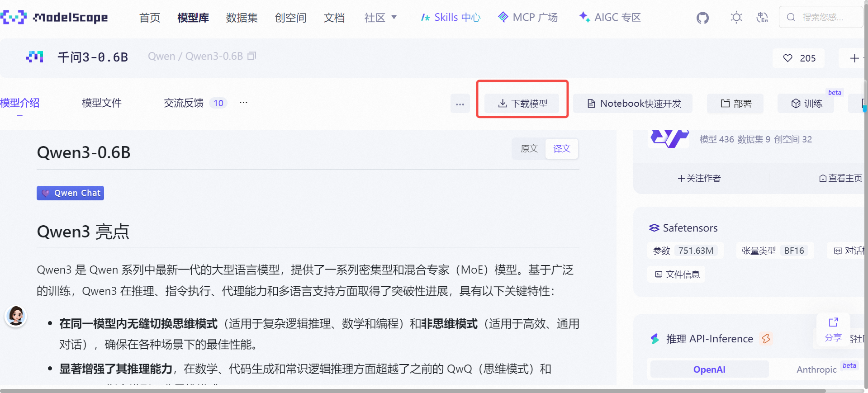The width and height of the screenshot is (868, 393).
Task: Switch to the 模型介绍 tab
Action: [19, 103]
